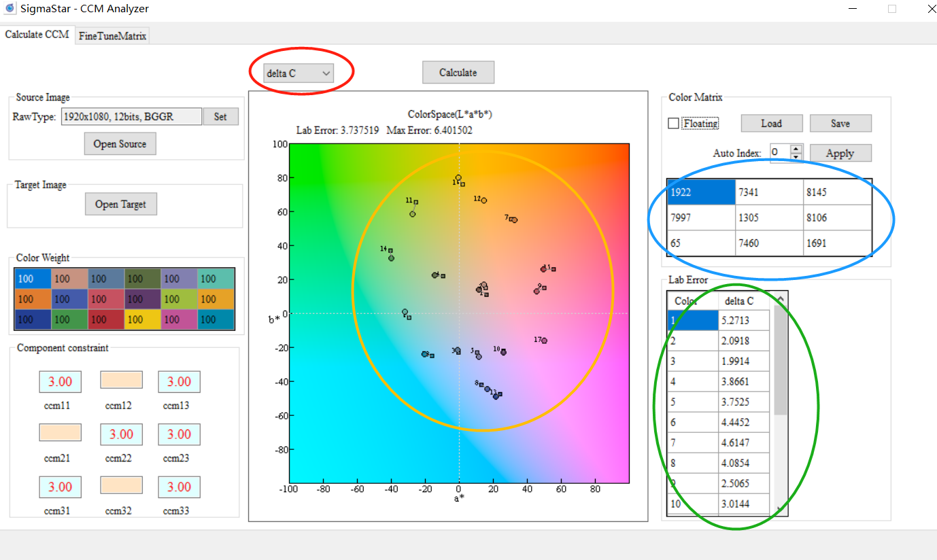Image resolution: width=937 pixels, height=560 pixels.
Task: Click the ccm22 value field
Action: coord(121,434)
